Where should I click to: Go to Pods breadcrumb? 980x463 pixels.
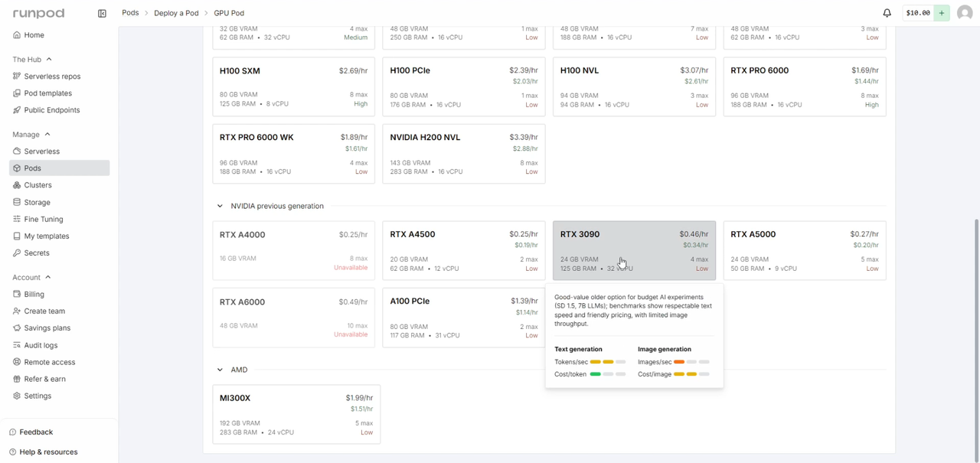[131, 13]
